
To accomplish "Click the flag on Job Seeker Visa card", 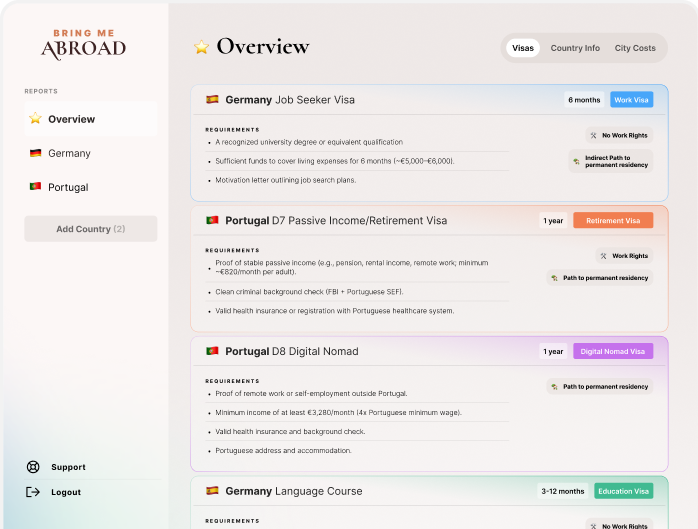I will pos(212,100).
